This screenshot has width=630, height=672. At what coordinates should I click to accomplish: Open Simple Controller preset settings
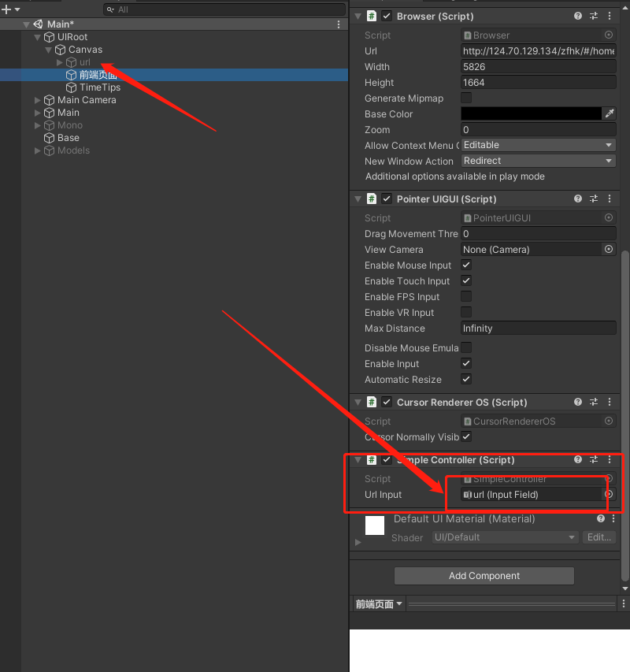point(594,459)
